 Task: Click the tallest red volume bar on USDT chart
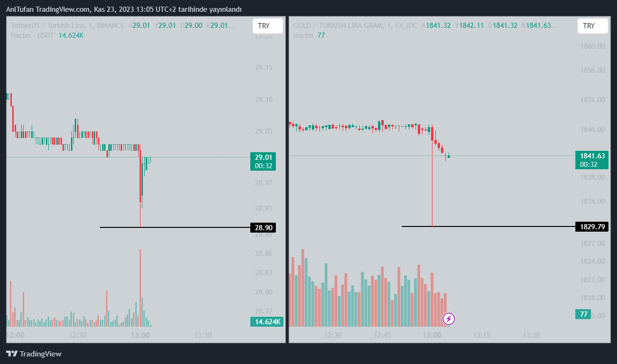coord(141,284)
